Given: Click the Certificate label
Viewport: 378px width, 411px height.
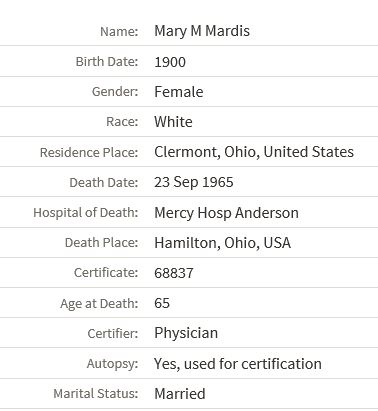Looking at the screenshot, I should click(106, 273).
